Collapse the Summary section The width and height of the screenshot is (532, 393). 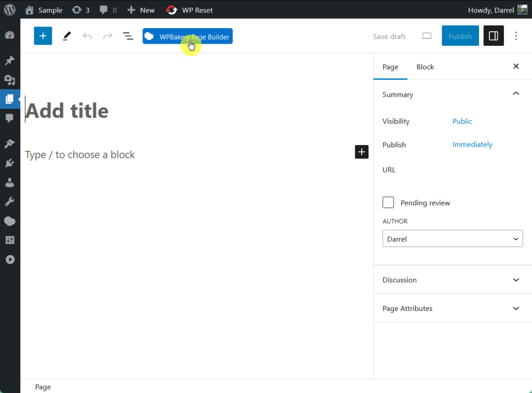point(453,94)
